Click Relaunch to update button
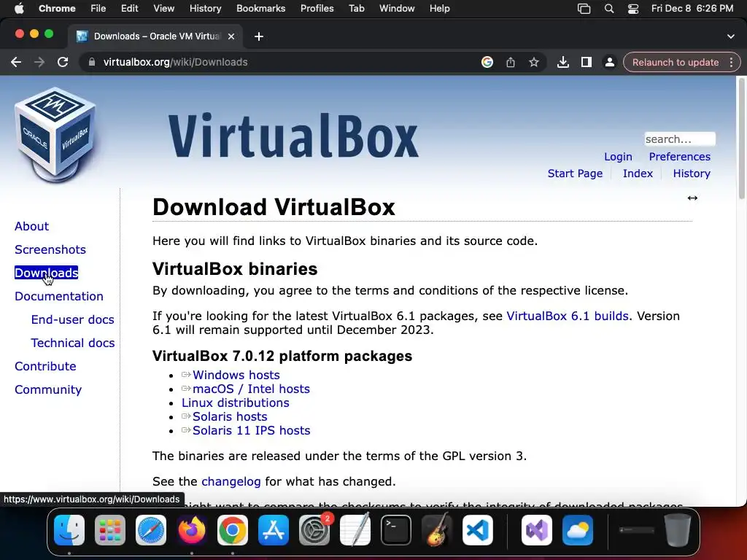747x560 pixels. coord(675,62)
